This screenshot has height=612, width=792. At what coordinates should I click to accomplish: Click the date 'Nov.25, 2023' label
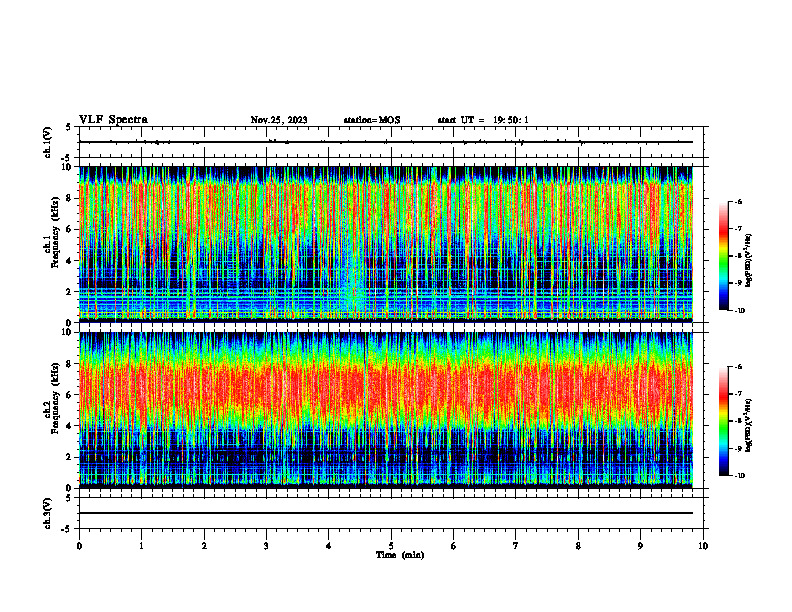click(279, 120)
